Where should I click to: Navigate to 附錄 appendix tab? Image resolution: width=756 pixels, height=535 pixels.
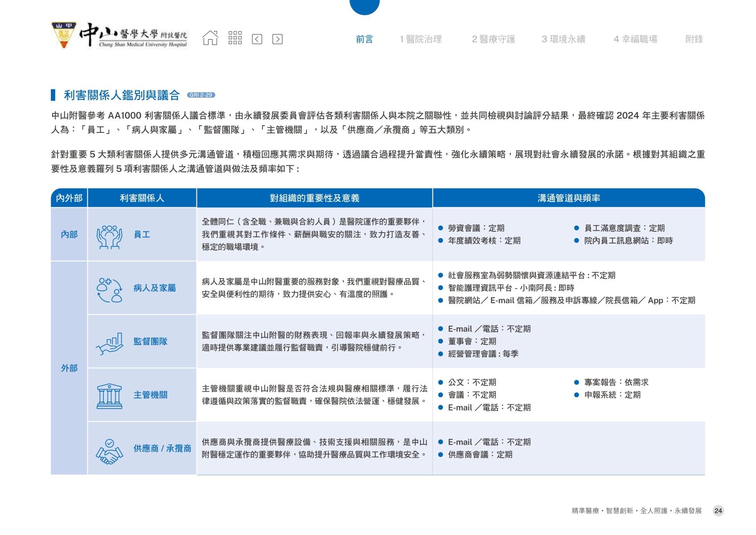coord(694,39)
